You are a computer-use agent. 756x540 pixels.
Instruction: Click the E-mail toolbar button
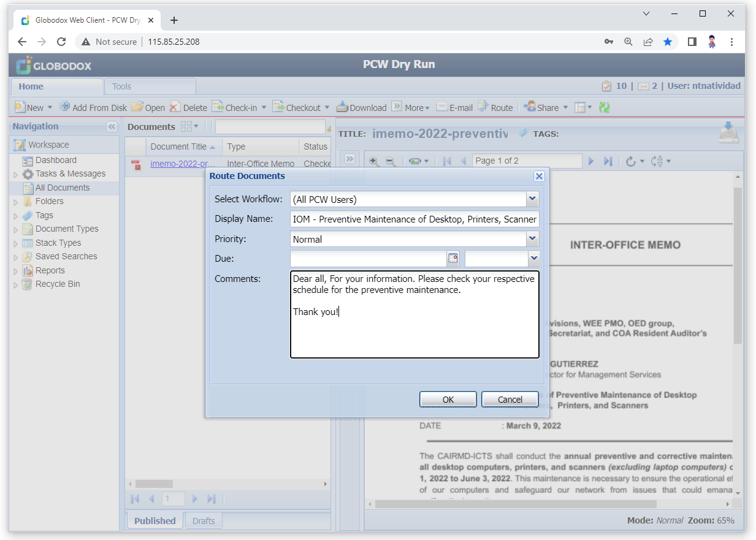tap(454, 107)
